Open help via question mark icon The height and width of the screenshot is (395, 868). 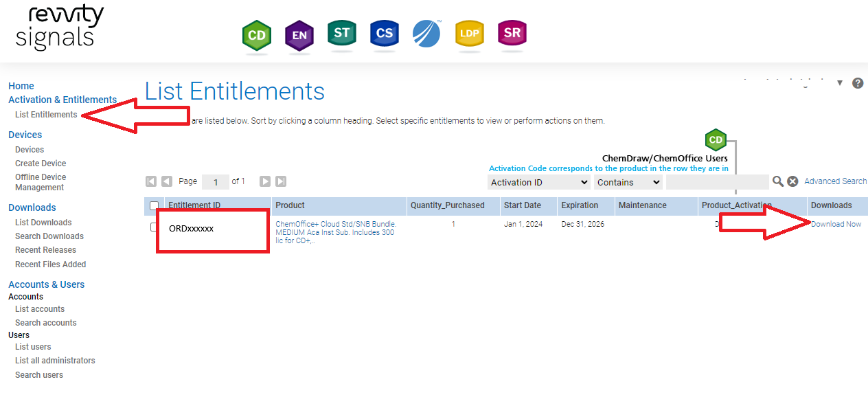tap(858, 83)
